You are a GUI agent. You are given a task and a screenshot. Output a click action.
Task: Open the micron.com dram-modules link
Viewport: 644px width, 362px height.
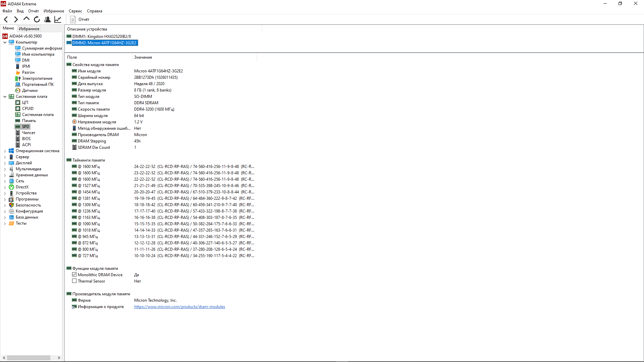click(x=179, y=307)
